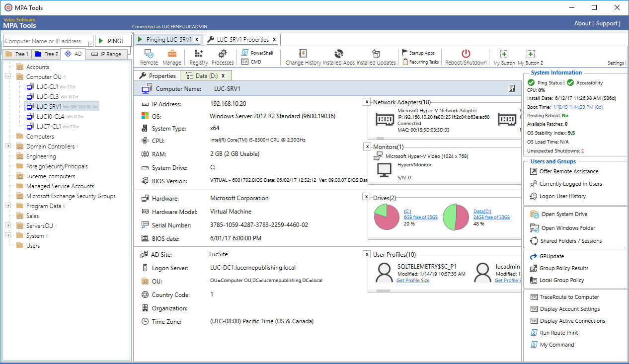Run the My Button 2 action
Screen dimensions: 629x364
530,58
